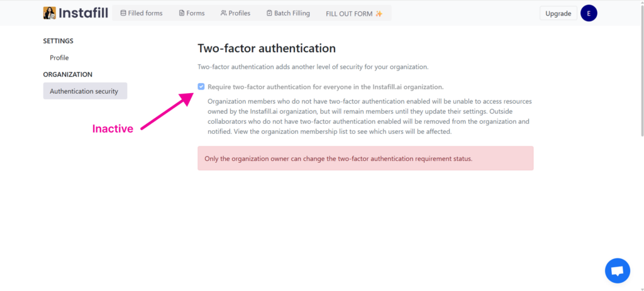This screenshot has width=644, height=291.
Task: Open the user avatar menu labeled E
Action: coord(589,13)
